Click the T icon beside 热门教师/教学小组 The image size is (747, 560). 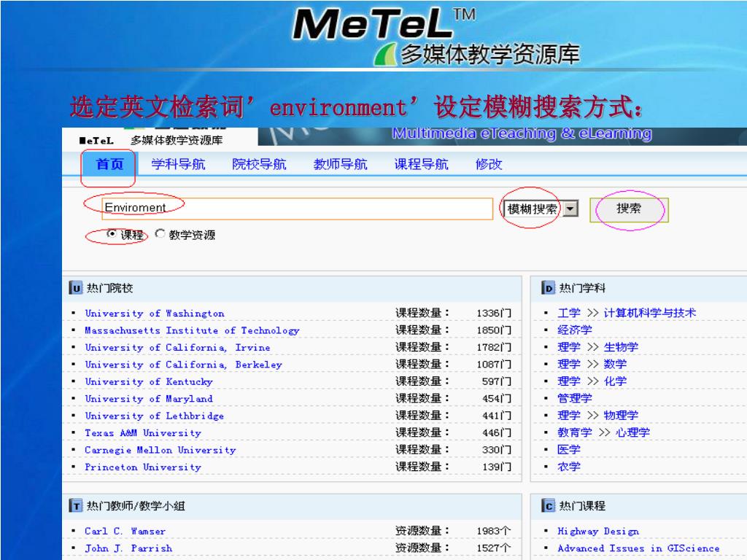click(76, 506)
